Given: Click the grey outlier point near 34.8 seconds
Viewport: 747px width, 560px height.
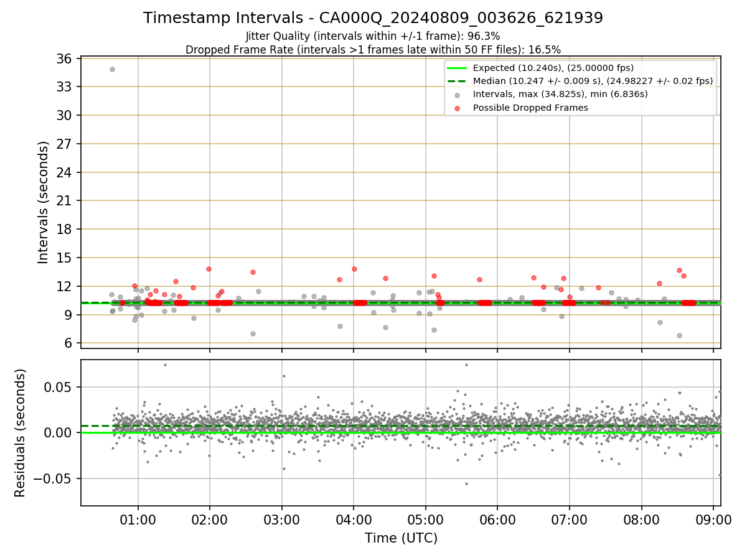Looking at the screenshot, I should (x=112, y=69).
